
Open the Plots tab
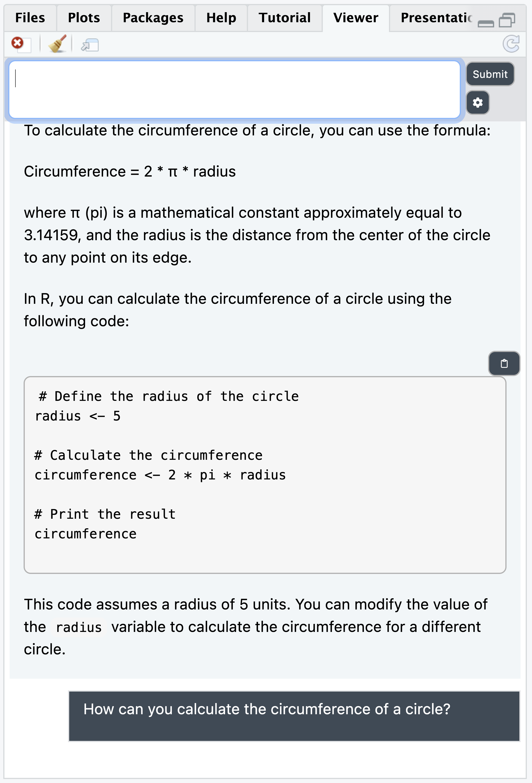[84, 18]
